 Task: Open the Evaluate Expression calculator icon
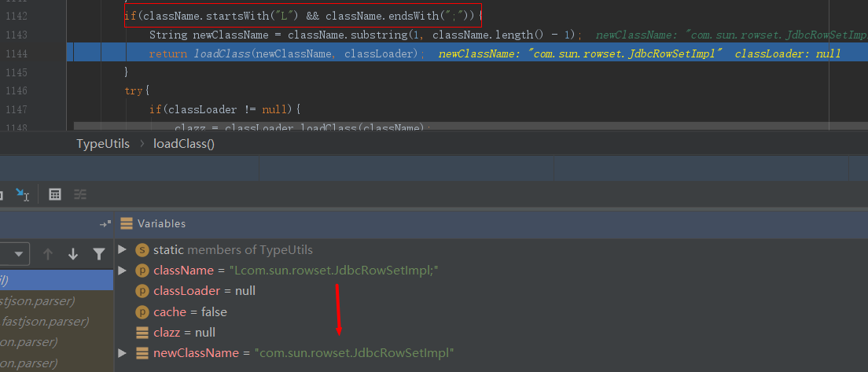pos(55,194)
